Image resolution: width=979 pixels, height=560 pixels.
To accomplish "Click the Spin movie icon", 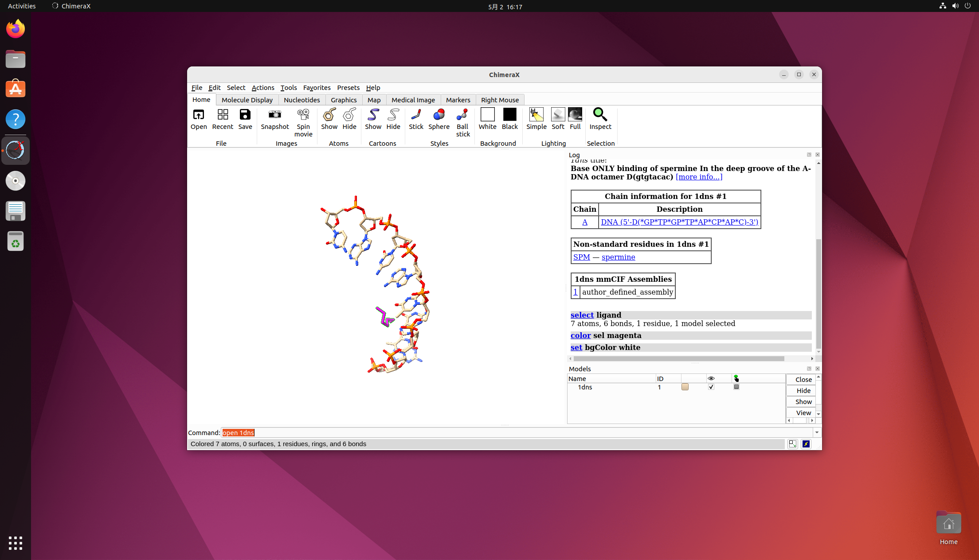I will coord(303,115).
